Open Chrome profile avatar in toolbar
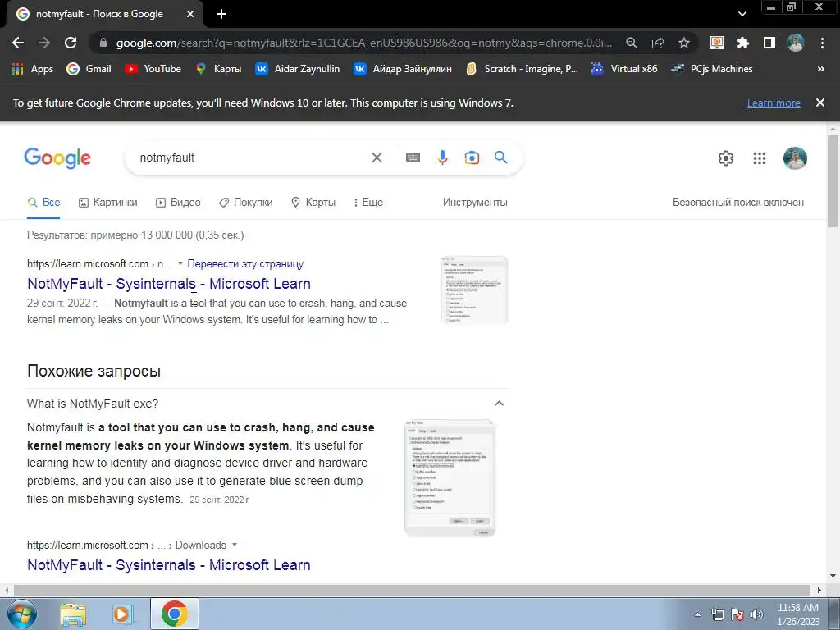 click(796, 43)
